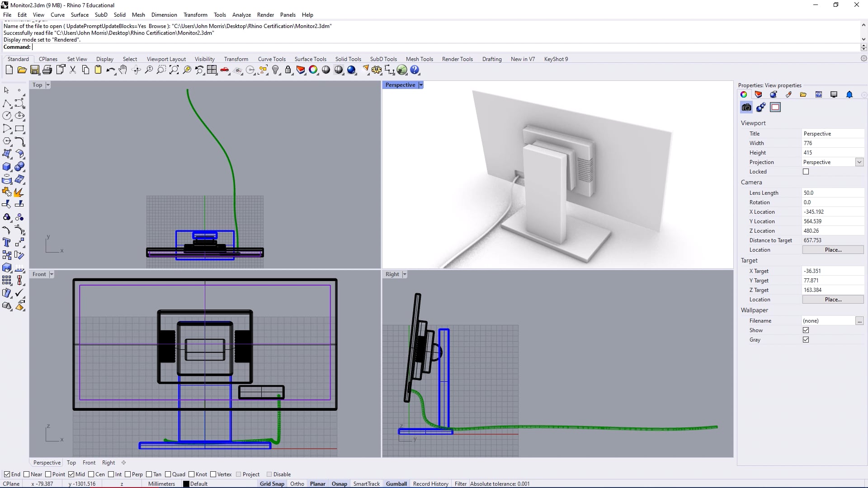Image resolution: width=868 pixels, height=488 pixels.
Task: Open the Analyze menu
Action: (241, 15)
